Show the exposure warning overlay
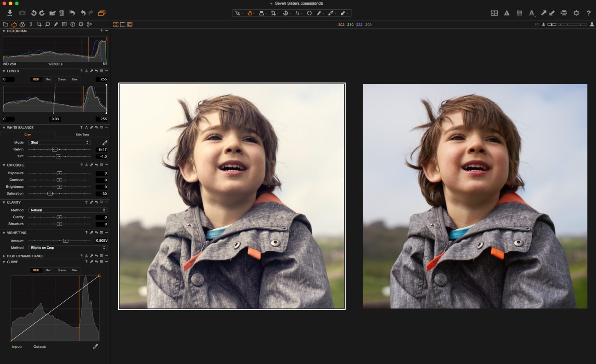This screenshot has width=596, height=364. point(506,13)
